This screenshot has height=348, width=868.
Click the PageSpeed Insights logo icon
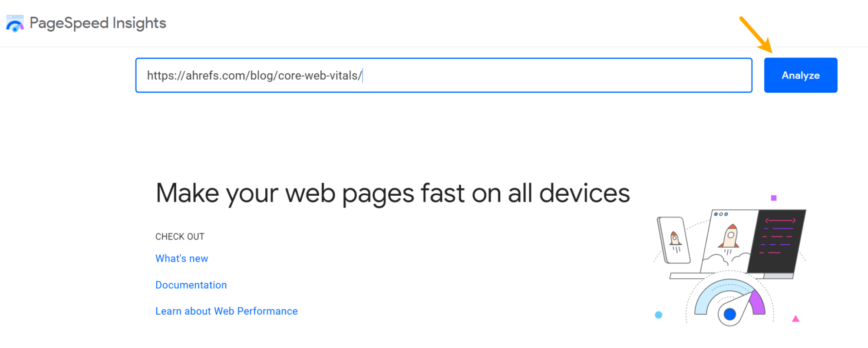(x=14, y=23)
